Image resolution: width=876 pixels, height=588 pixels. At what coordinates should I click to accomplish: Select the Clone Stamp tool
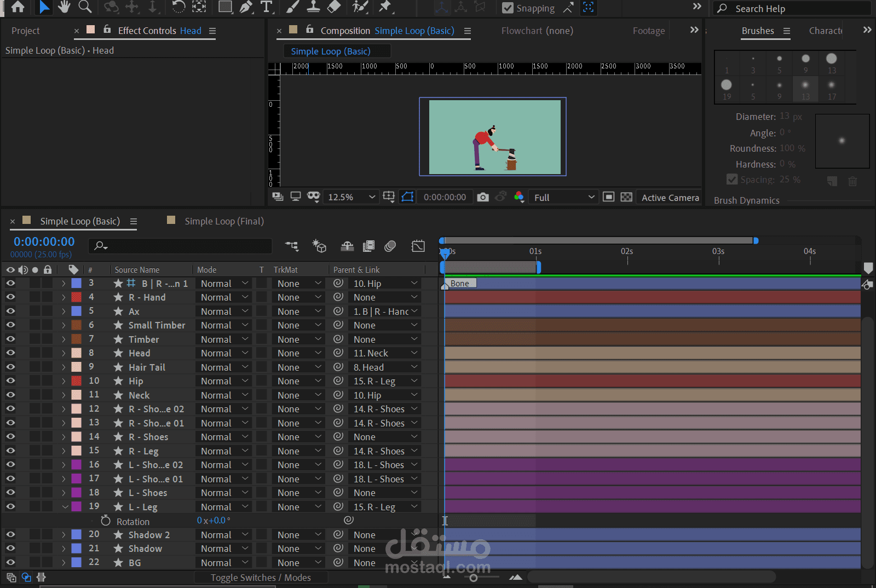pos(313,7)
